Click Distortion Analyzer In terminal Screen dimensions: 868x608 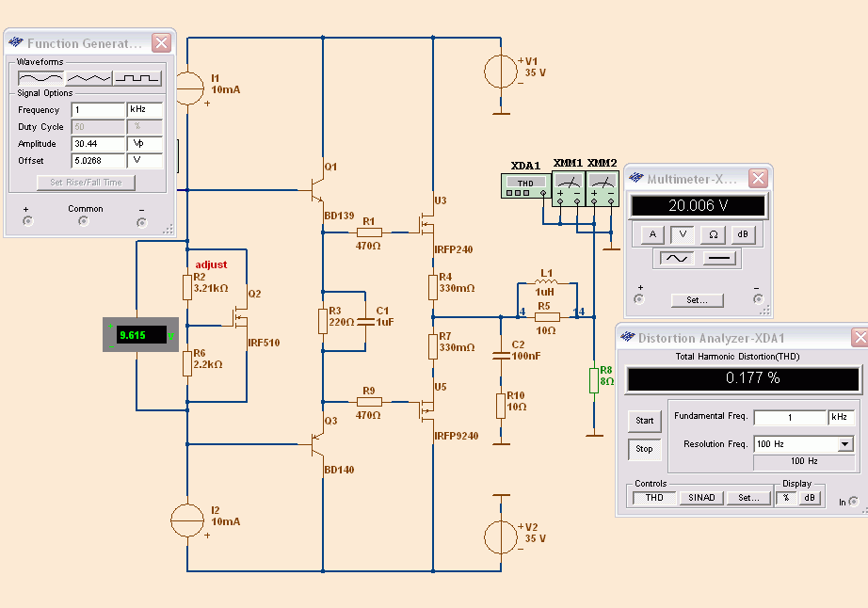click(854, 502)
